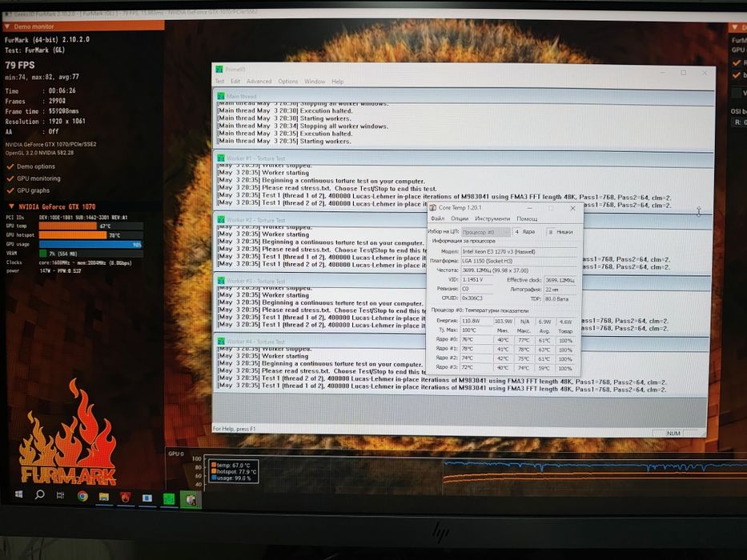Maximize the Prime95 window
Image resolution: width=747 pixels, height=560 pixels.
point(683,72)
